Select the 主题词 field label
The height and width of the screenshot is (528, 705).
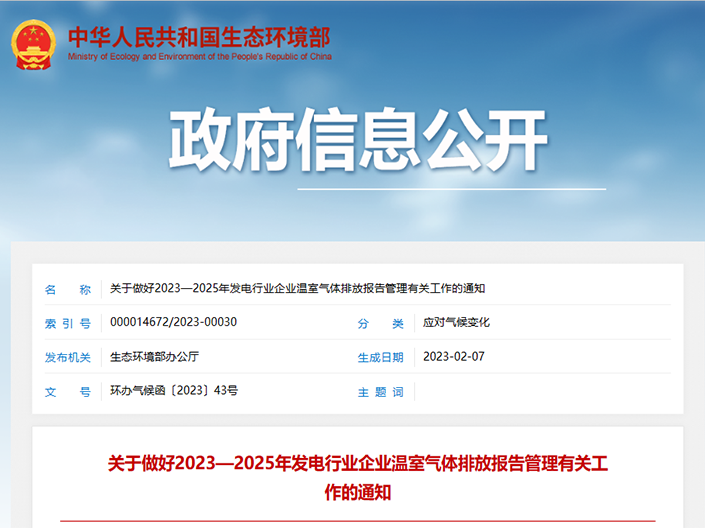coord(380,392)
